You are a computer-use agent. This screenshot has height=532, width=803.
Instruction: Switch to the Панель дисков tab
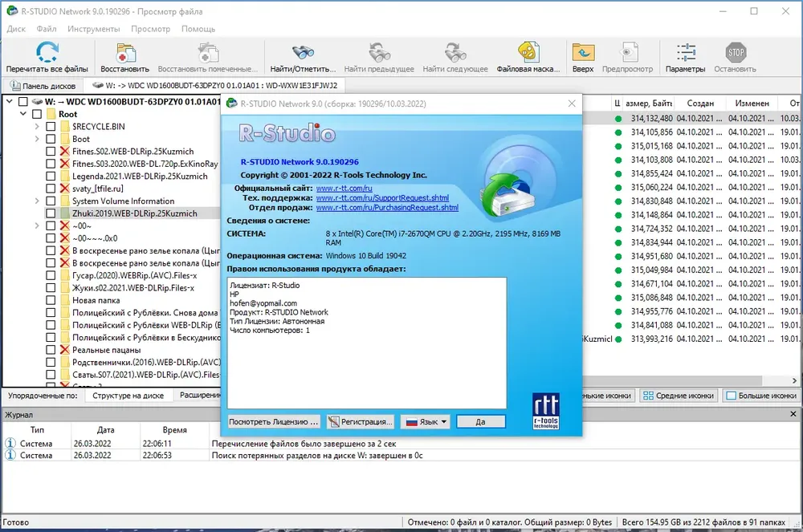click(x=43, y=85)
